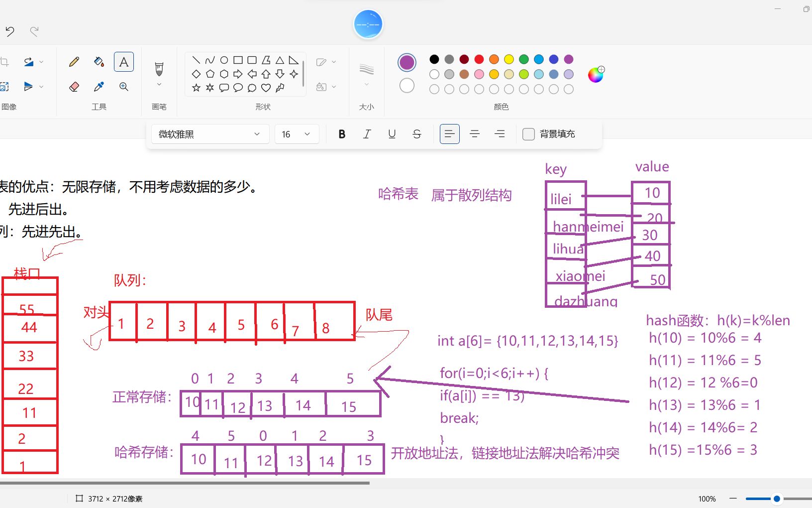
Task: Toggle Strikethrough text formatting
Action: tap(417, 134)
